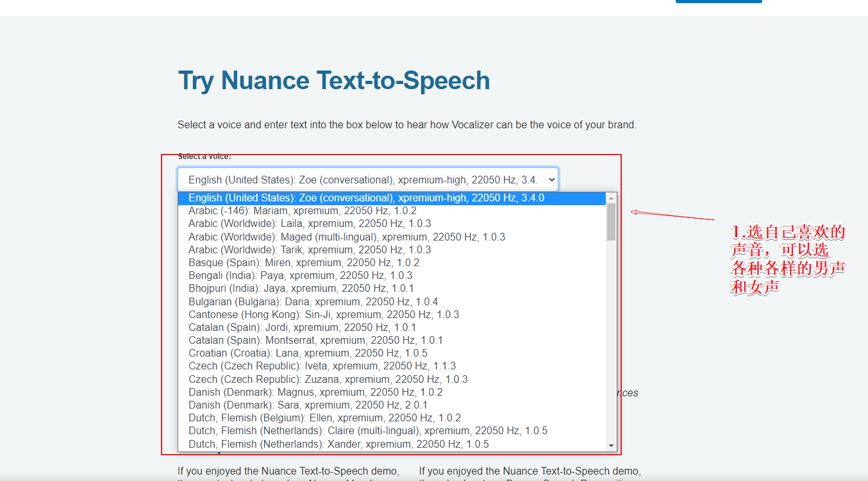Screen dimensions: 868x481
Task: Click the voice list scrollbar thumb
Action: [611, 221]
